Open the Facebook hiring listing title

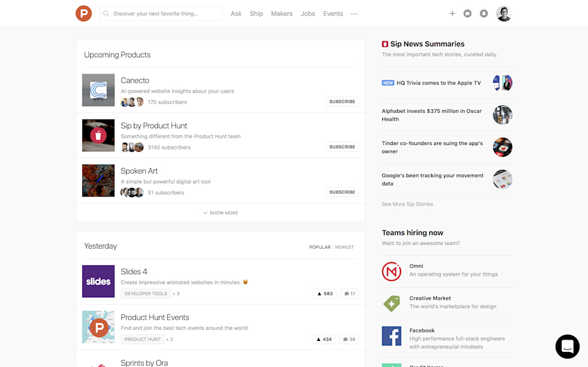click(x=422, y=330)
